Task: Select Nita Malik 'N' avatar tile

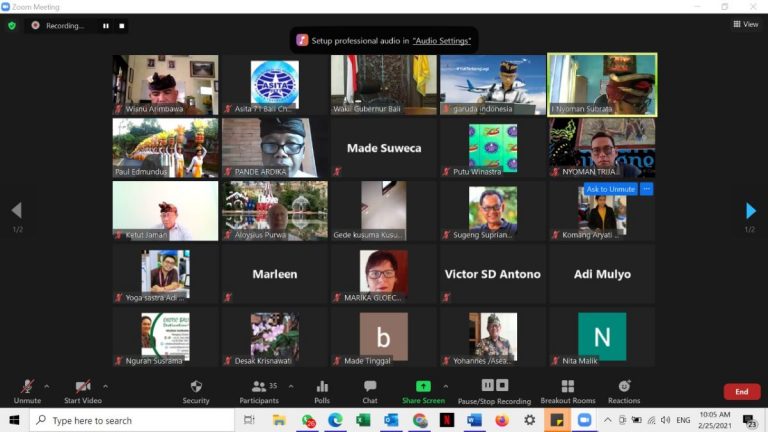Action: pyautogui.click(x=602, y=337)
